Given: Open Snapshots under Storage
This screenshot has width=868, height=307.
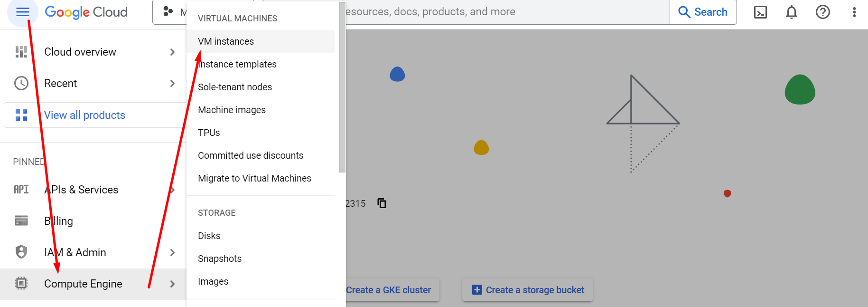Looking at the screenshot, I should 220,259.
